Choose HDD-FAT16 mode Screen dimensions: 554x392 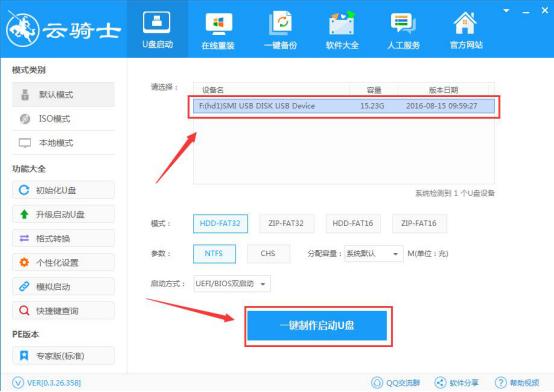(x=353, y=223)
